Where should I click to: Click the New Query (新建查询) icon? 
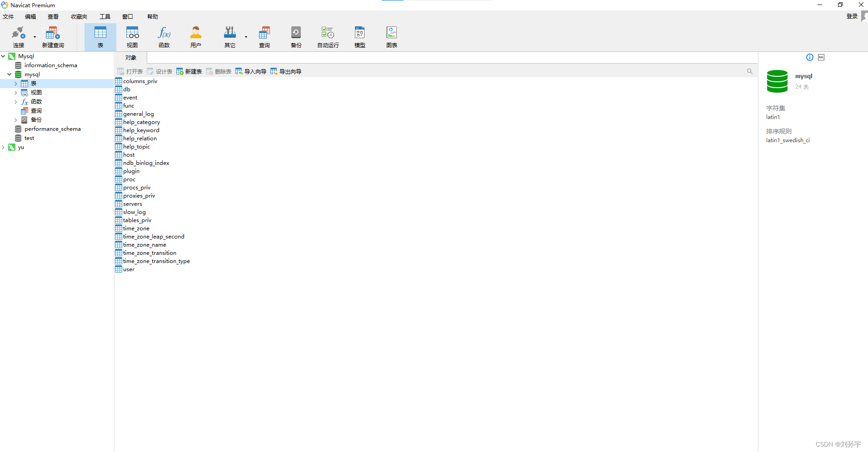(x=53, y=37)
